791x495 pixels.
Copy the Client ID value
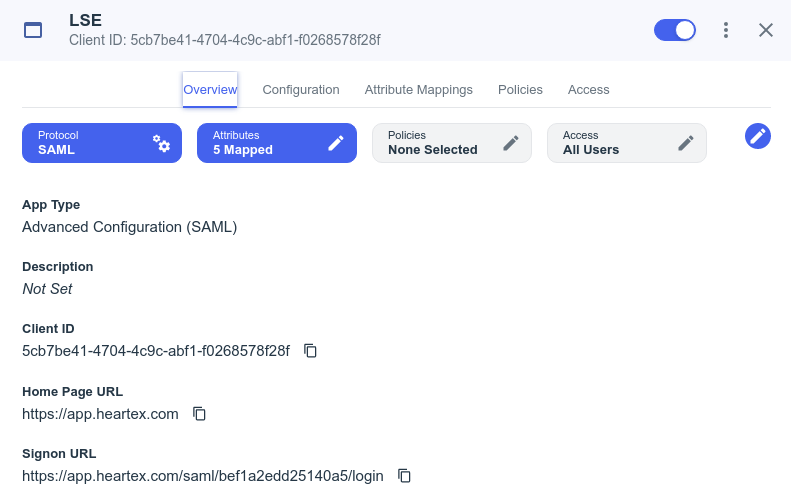pos(310,351)
